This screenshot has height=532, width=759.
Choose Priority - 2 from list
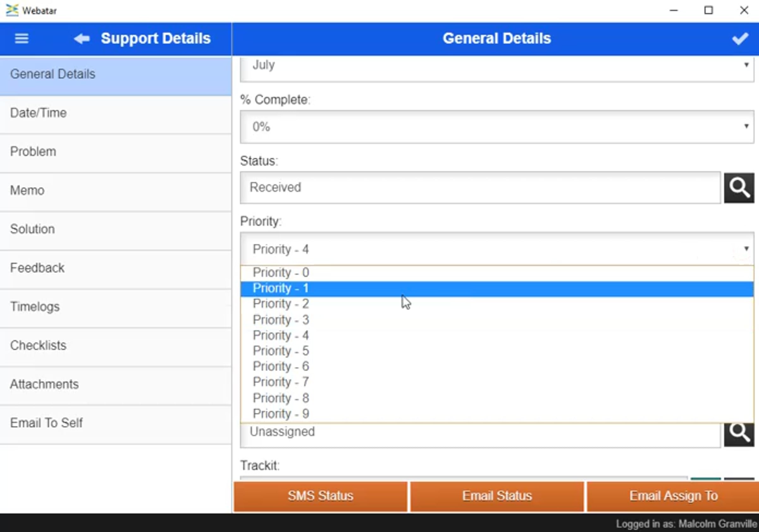click(x=497, y=304)
